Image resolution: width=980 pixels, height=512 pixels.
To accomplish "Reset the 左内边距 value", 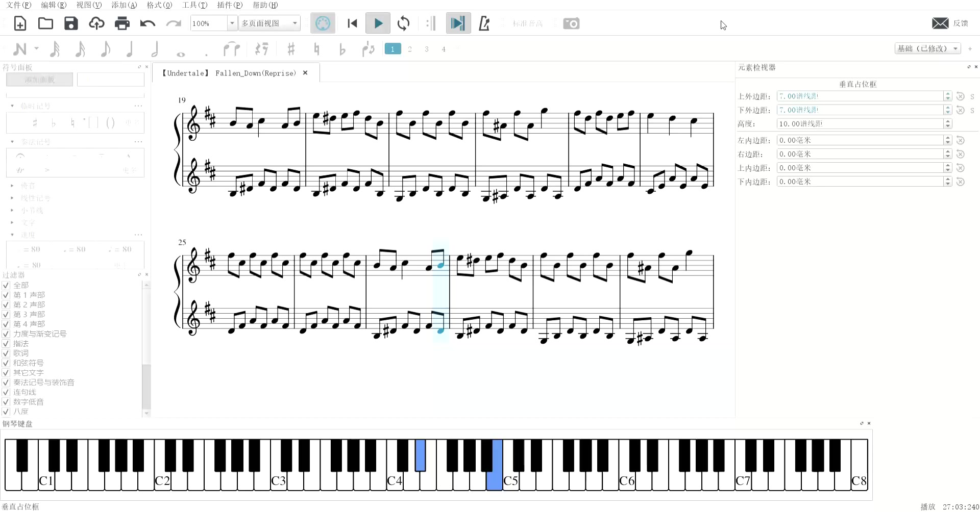I will (x=960, y=140).
